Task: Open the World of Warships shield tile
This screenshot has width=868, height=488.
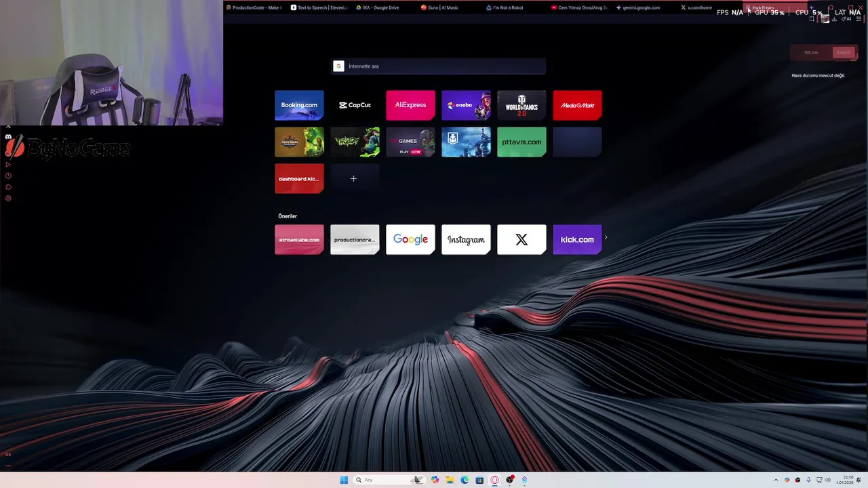Action: 466,142
